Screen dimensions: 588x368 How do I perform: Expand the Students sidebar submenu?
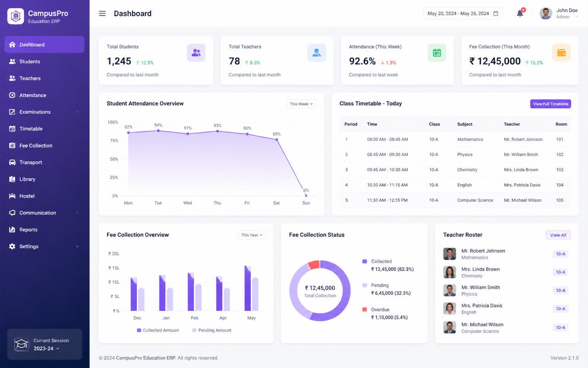pos(45,62)
